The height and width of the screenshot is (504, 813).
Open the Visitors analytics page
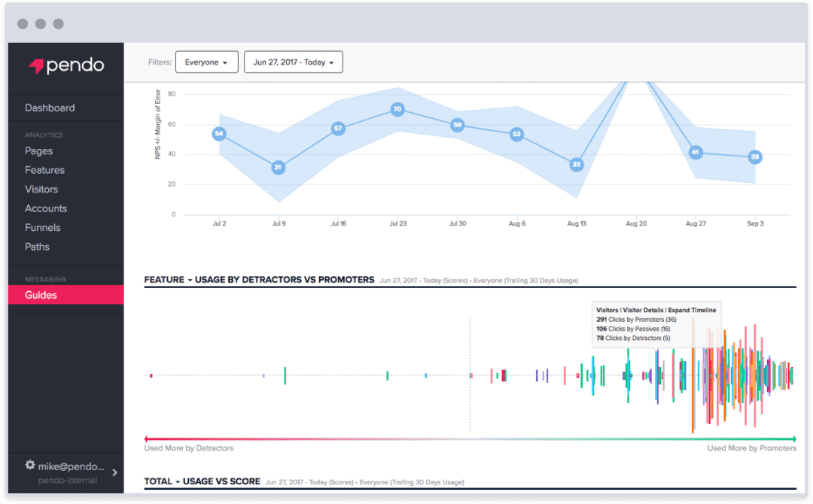pos(43,189)
